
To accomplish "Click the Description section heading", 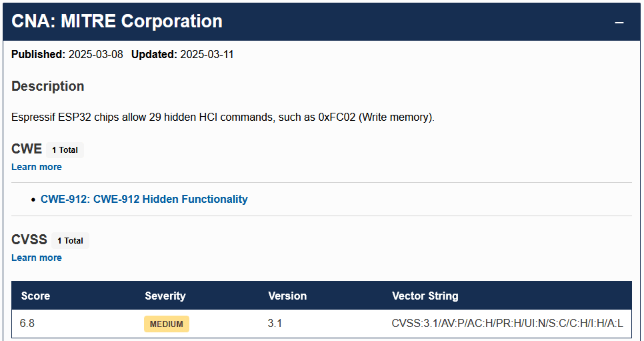I will click(48, 86).
